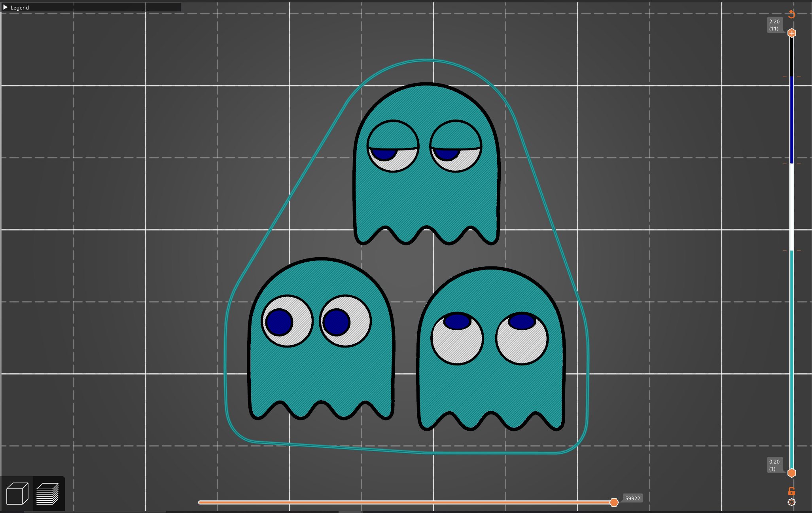Viewport: 812px width, 513px height.
Task: Open the slider settings gear icon
Action: tap(791, 502)
